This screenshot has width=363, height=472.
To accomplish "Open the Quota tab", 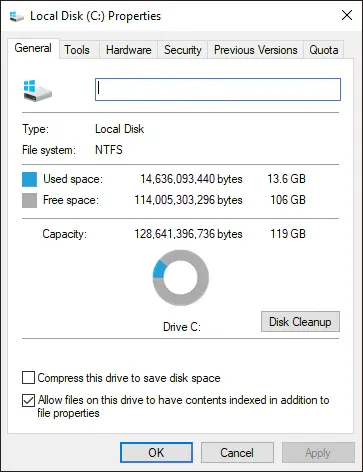I will (324, 50).
